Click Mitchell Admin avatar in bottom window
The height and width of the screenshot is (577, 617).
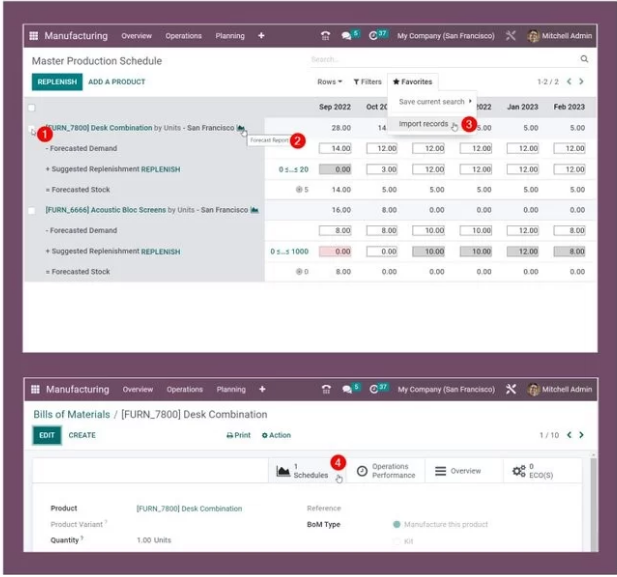[x=534, y=389]
